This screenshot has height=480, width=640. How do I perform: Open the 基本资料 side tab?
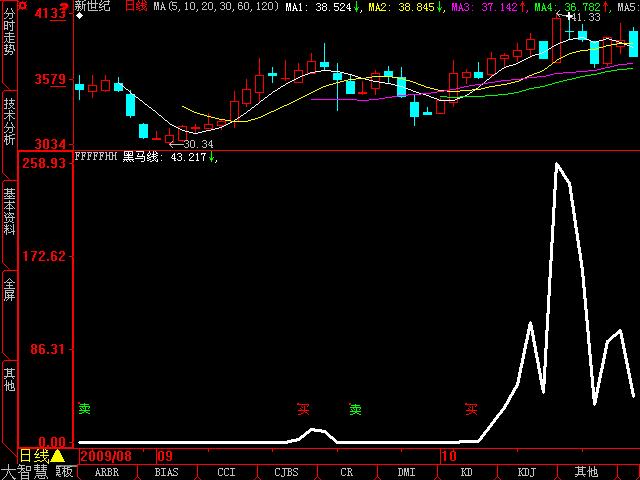(9, 211)
